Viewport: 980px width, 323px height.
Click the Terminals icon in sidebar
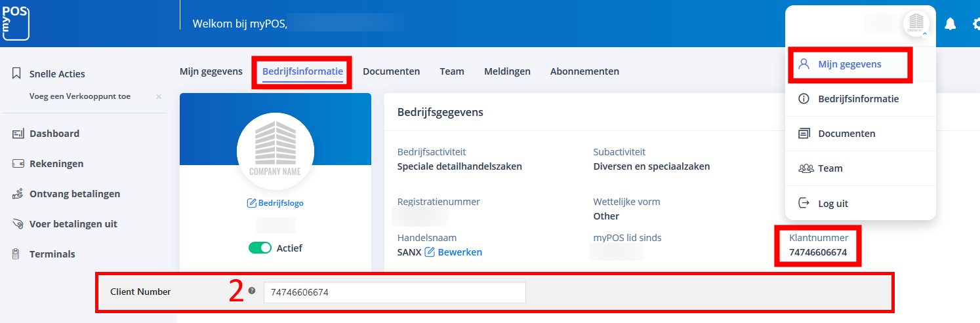[16, 254]
